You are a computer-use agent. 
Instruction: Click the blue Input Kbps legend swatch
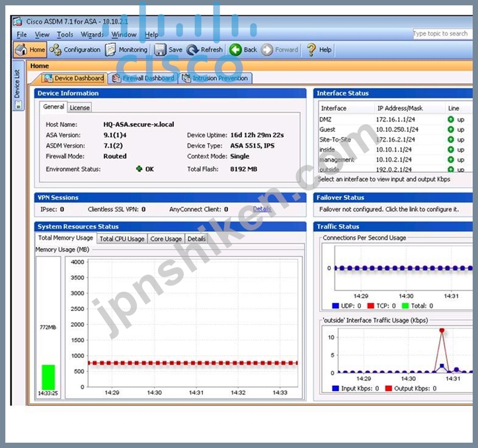[335, 388]
